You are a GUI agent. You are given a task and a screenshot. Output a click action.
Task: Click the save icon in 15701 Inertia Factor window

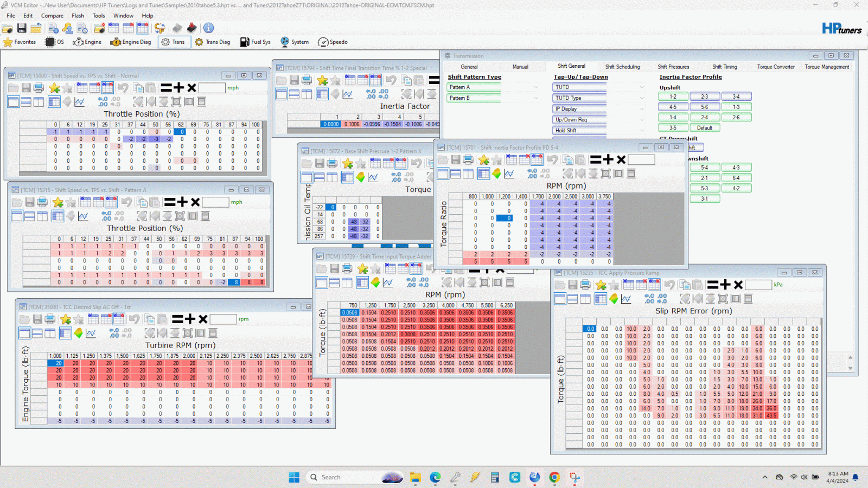(x=456, y=159)
